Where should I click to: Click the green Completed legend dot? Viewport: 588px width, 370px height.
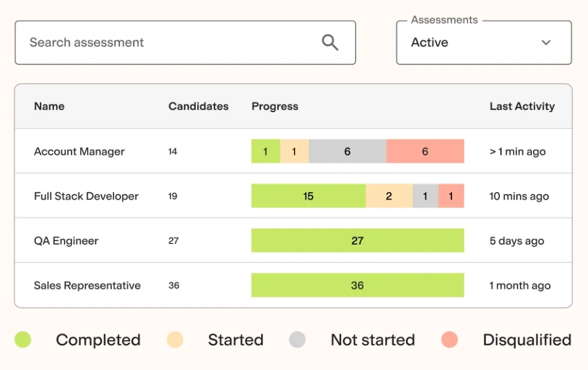tap(23, 340)
